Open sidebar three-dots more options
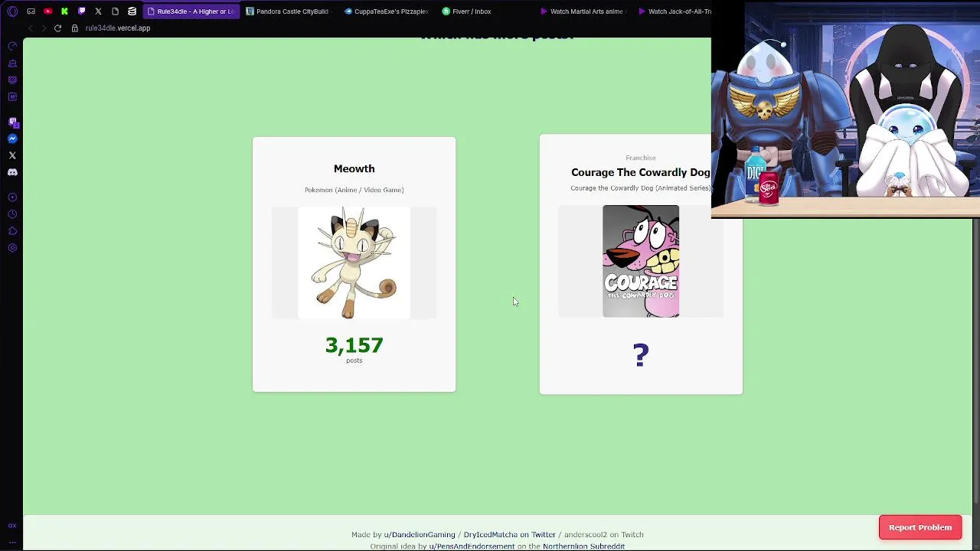Image resolution: width=980 pixels, height=551 pixels. point(12,542)
